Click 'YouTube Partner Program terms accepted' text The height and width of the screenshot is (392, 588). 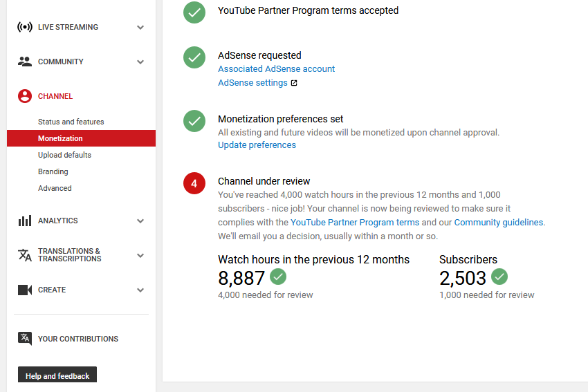click(x=309, y=10)
